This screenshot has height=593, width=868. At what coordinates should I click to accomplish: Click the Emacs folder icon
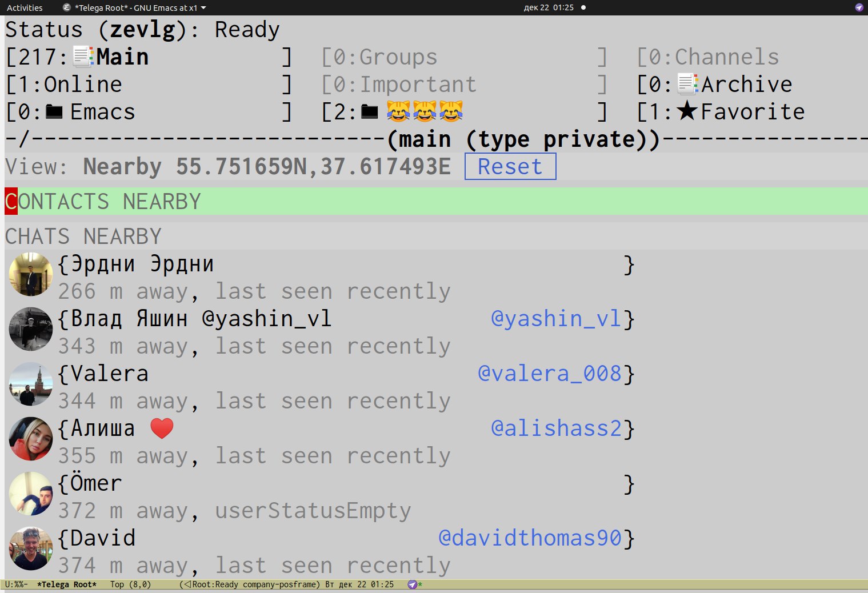tap(54, 111)
